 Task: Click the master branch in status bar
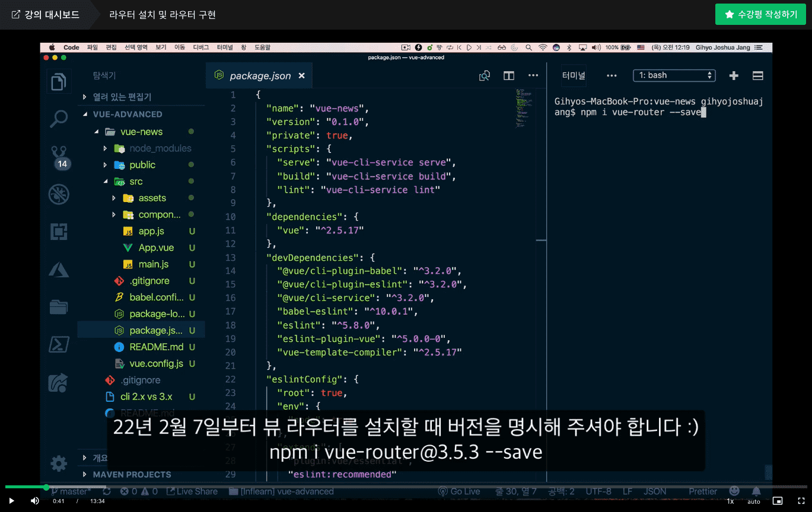[71, 491]
